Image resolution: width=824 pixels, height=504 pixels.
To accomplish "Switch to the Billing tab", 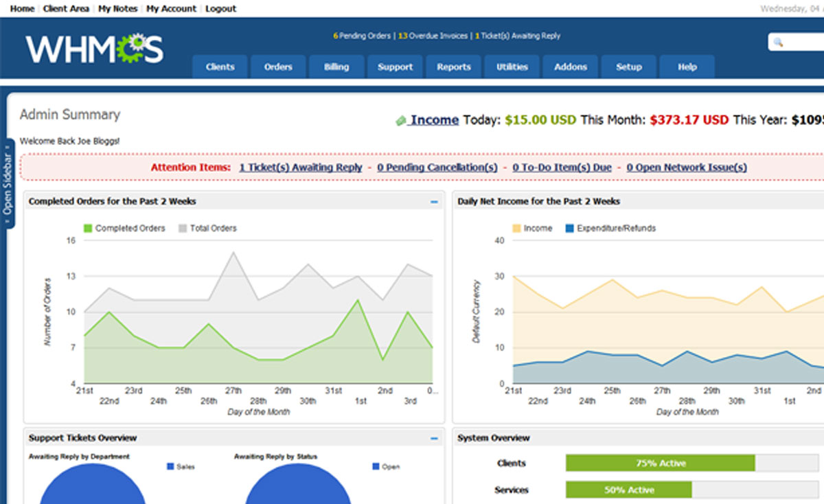I will click(336, 67).
